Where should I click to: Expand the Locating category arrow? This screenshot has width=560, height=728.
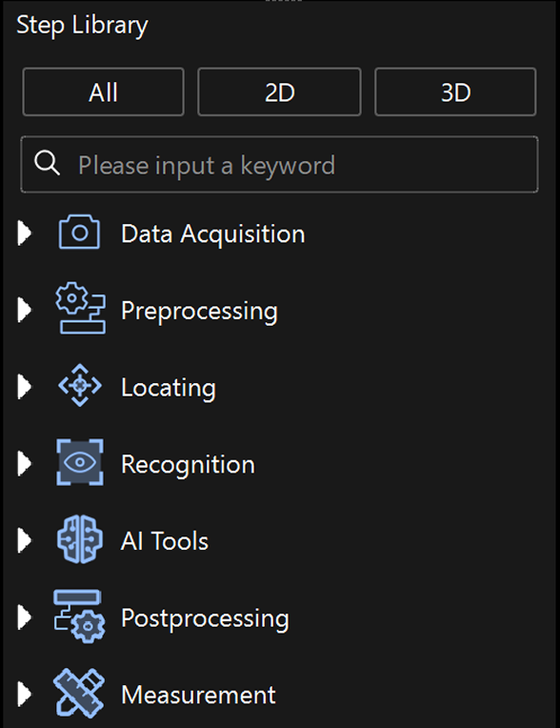[25, 387]
